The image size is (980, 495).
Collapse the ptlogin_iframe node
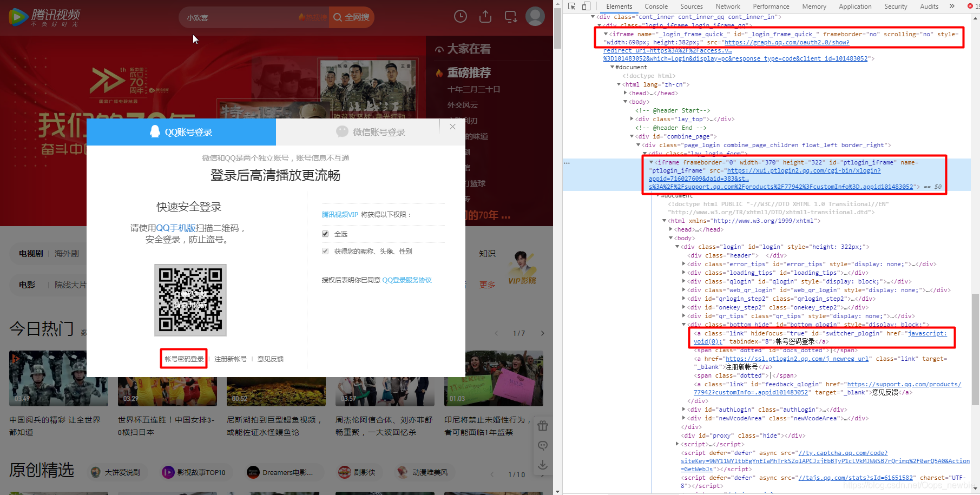click(651, 162)
